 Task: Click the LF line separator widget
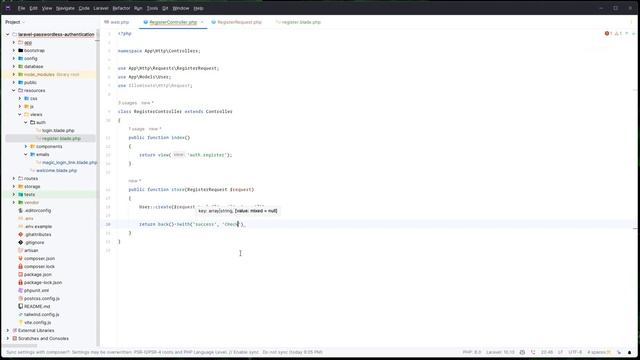560,352
